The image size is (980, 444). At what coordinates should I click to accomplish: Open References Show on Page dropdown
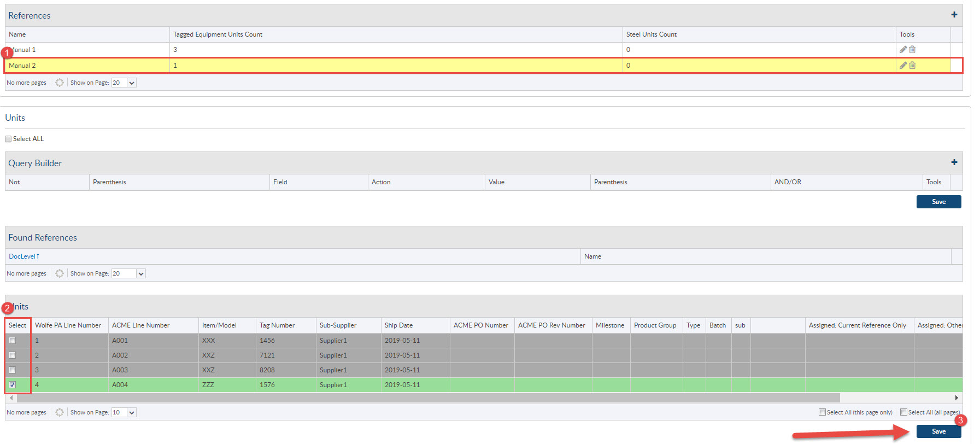(x=124, y=83)
